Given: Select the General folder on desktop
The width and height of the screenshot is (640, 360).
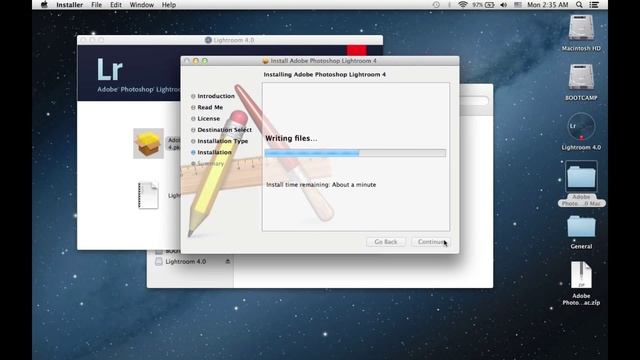Looking at the screenshot, I should coord(581,227).
